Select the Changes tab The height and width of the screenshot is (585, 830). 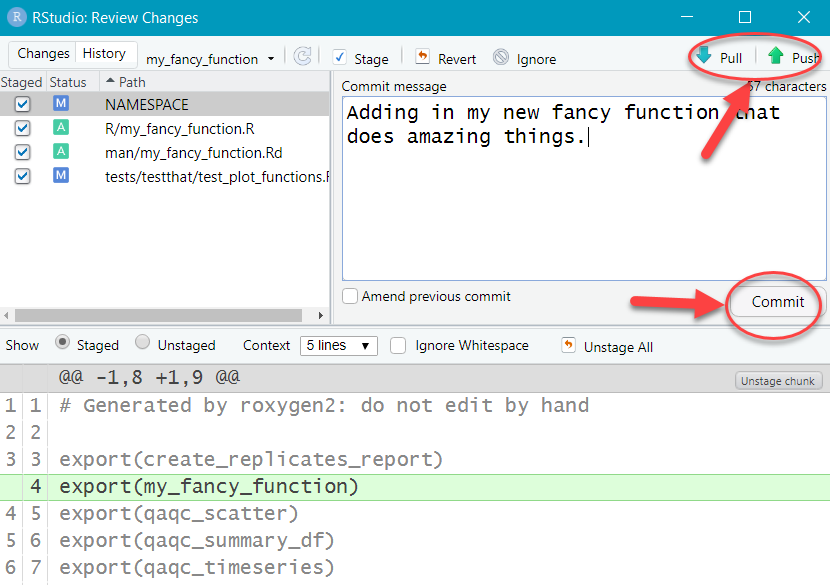[43, 54]
